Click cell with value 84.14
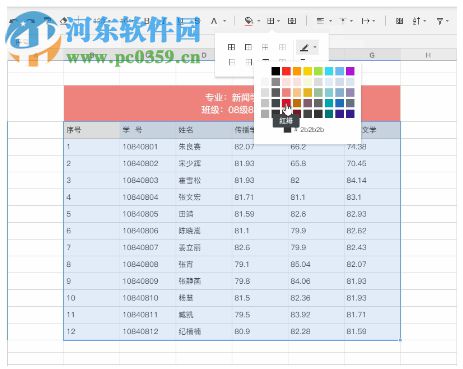This screenshot has height=369, width=463. click(372, 180)
